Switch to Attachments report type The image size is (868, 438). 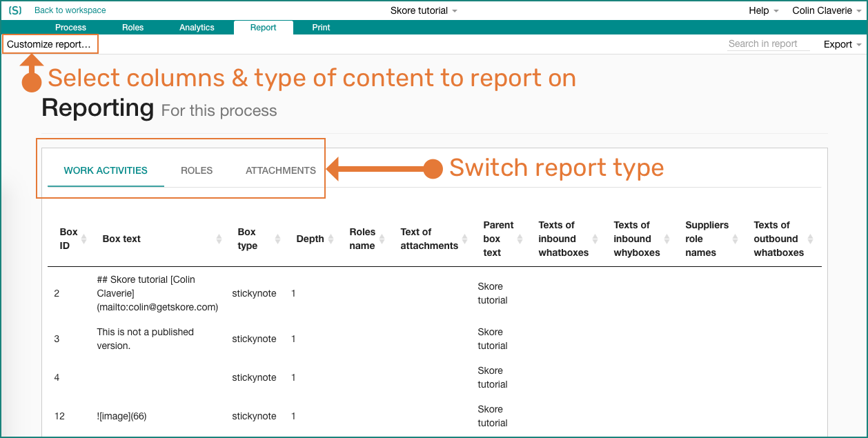[x=281, y=170]
